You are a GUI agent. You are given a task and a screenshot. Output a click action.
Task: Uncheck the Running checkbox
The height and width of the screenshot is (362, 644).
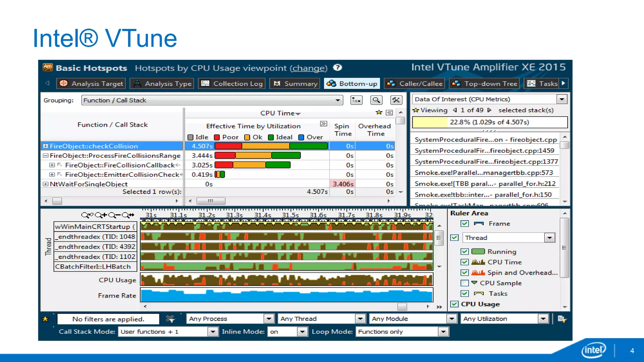pyautogui.click(x=464, y=251)
